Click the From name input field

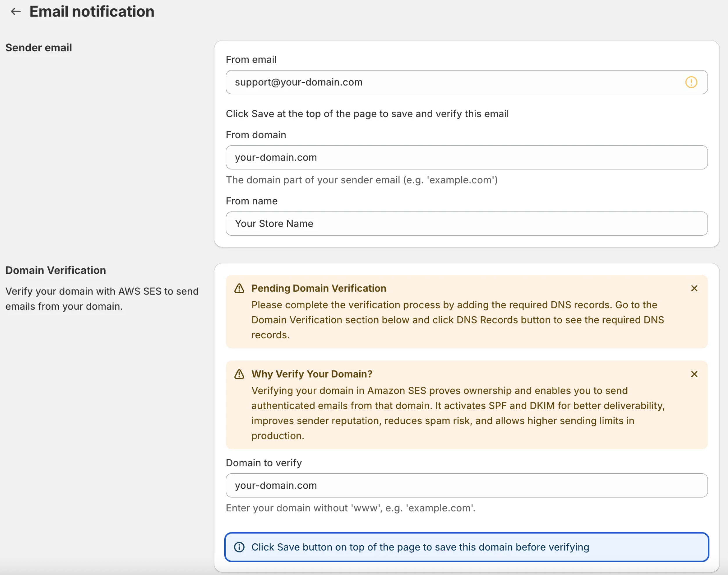click(466, 224)
